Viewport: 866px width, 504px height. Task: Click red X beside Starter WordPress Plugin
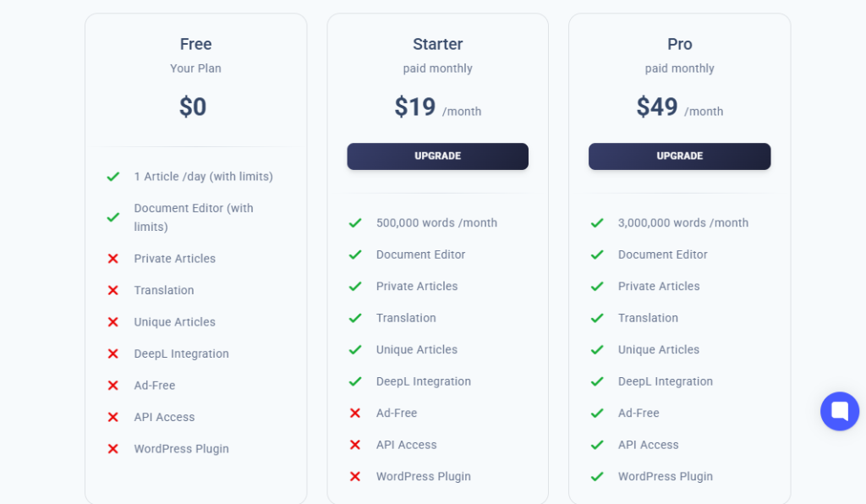click(x=355, y=477)
